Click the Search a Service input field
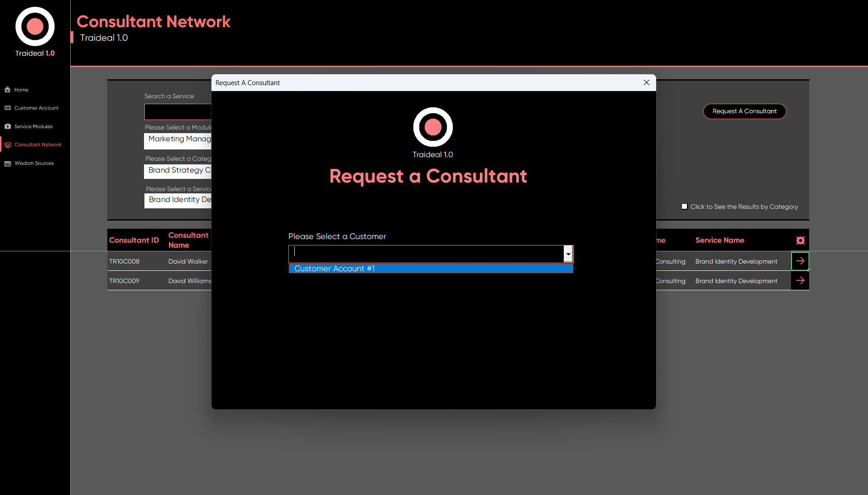The width and height of the screenshot is (868, 495). pyautogui.click(x=178, y=112)
